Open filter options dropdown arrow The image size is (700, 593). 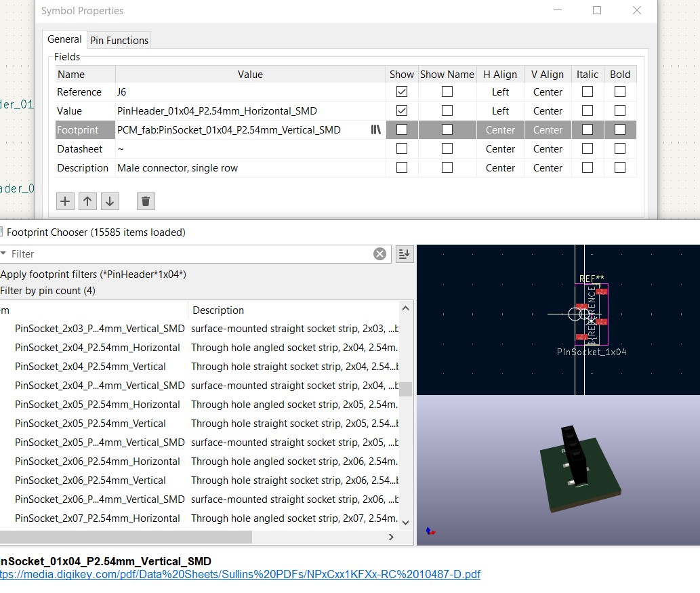(3, 253)
